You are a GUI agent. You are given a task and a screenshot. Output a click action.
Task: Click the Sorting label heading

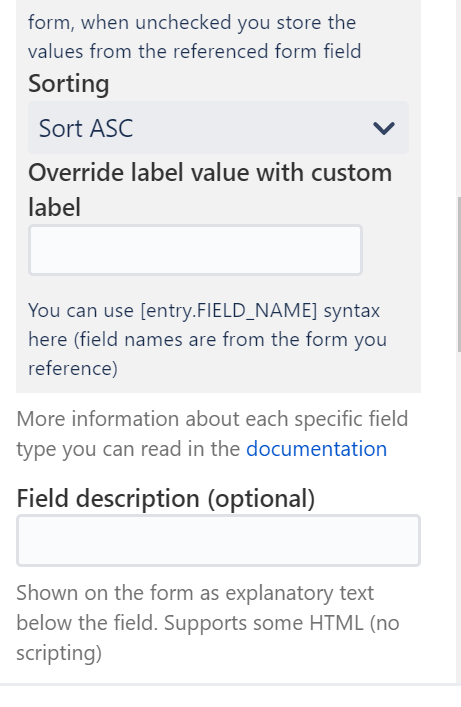click(x=69, y=83)
